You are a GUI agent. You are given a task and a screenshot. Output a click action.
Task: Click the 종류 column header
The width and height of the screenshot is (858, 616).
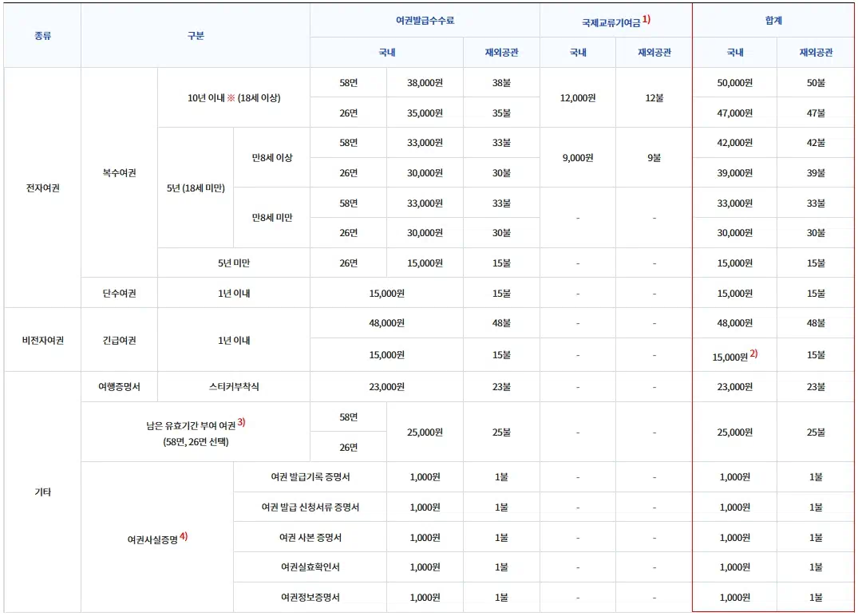(42, 36)
